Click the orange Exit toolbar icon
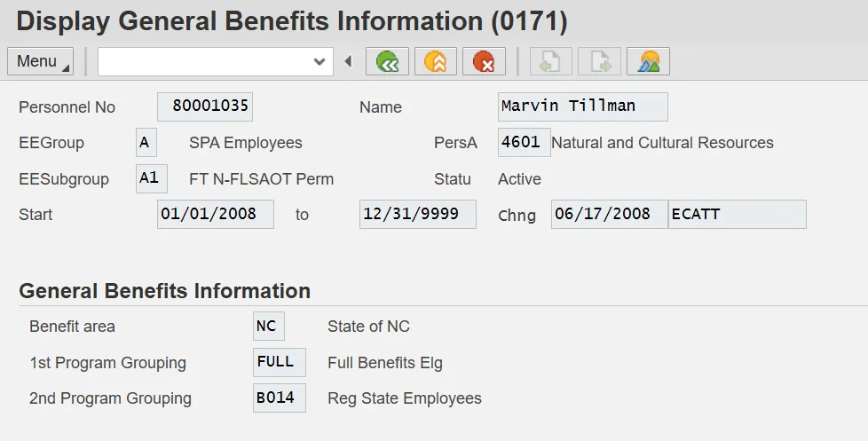The image size is (868, 441). pyautogui.click(x=436, y=61)
